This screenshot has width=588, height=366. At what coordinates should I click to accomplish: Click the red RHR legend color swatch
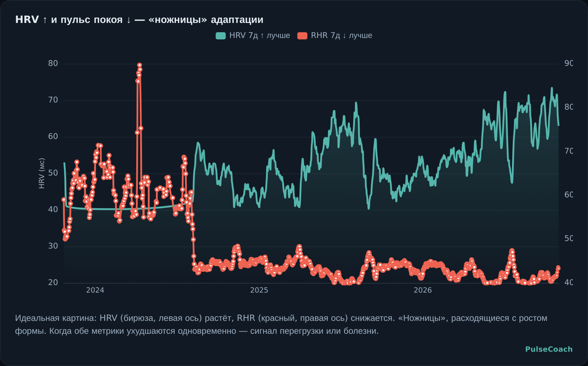[x=302, y=35]
